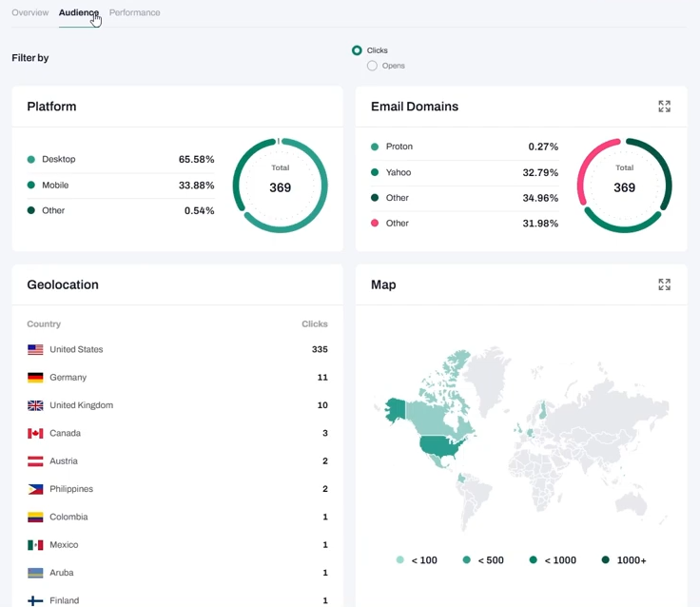Click the '1000+' map legend swatch
700x607 pixels.
(605, 560)
